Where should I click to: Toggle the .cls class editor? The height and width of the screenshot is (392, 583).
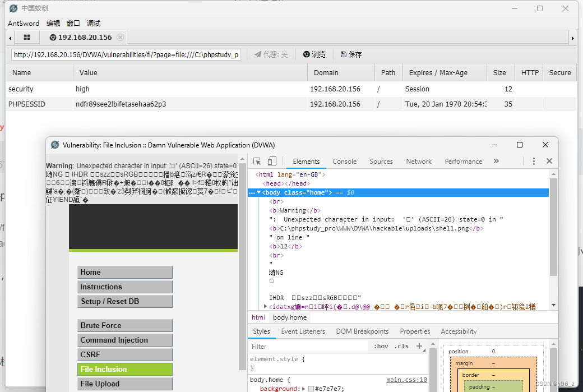pos(401,346)
